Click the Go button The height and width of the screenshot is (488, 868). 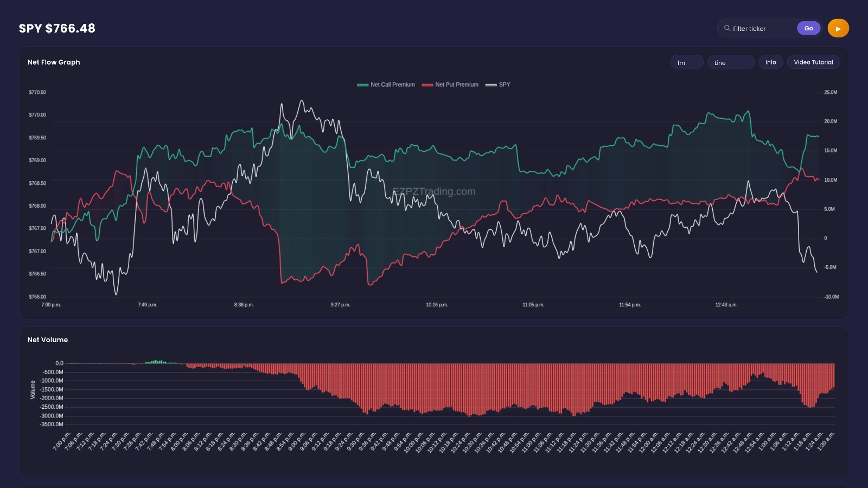click(808, 28)
